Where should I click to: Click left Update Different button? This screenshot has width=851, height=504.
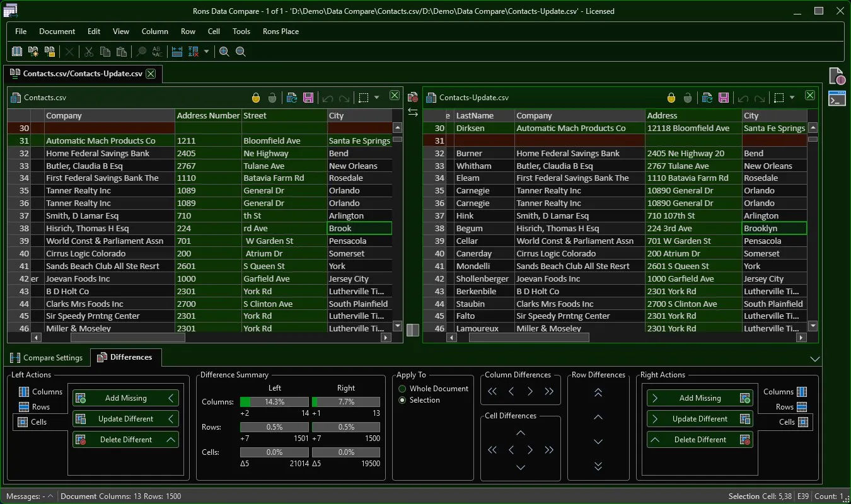[125, 419]
